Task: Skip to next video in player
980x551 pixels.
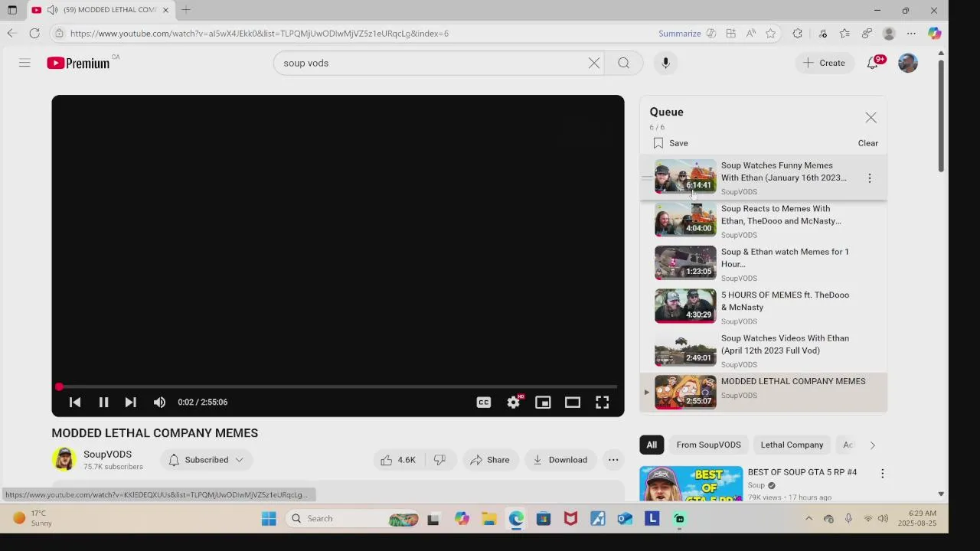Action: (x=131, y=402)
